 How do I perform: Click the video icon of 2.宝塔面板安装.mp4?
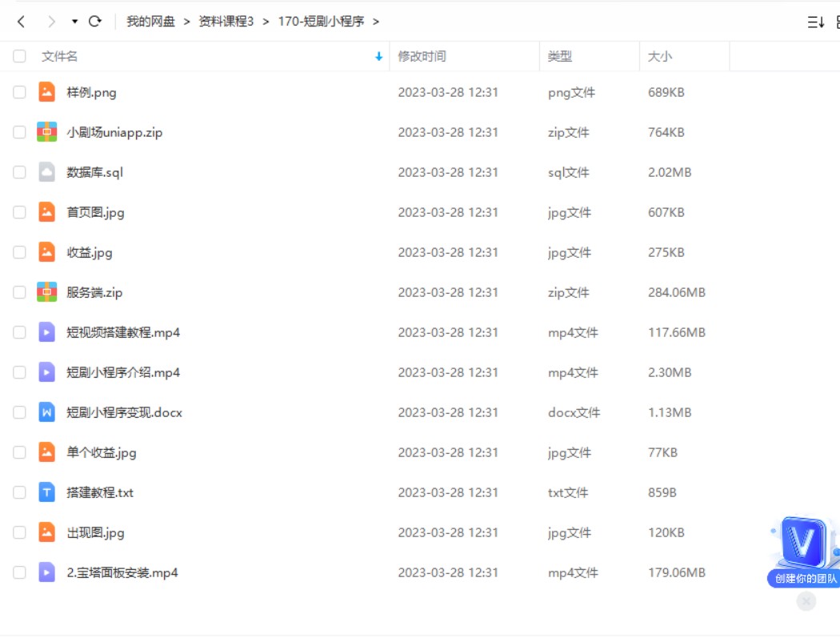pyautogui.click(x=47, y=572)
